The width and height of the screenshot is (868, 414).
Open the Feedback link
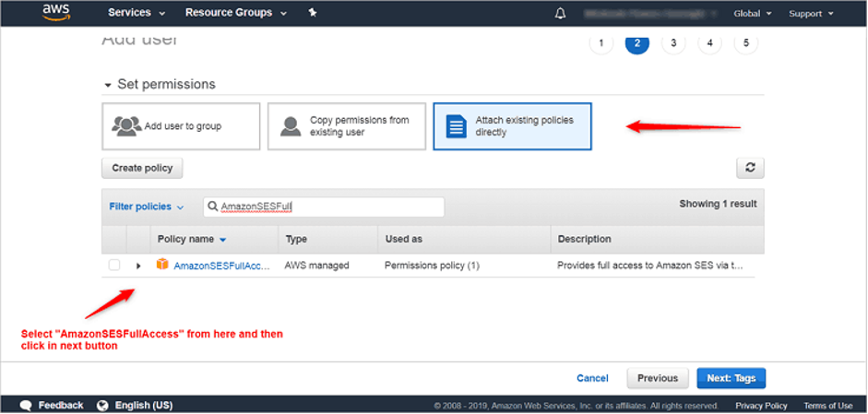[x=61, y=405]
